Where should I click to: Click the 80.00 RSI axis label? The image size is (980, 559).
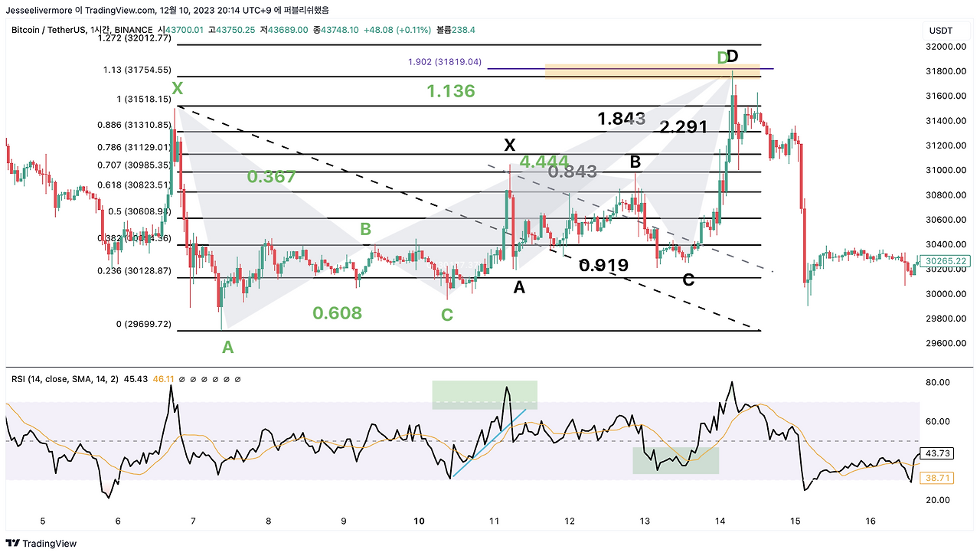point(937,382)
